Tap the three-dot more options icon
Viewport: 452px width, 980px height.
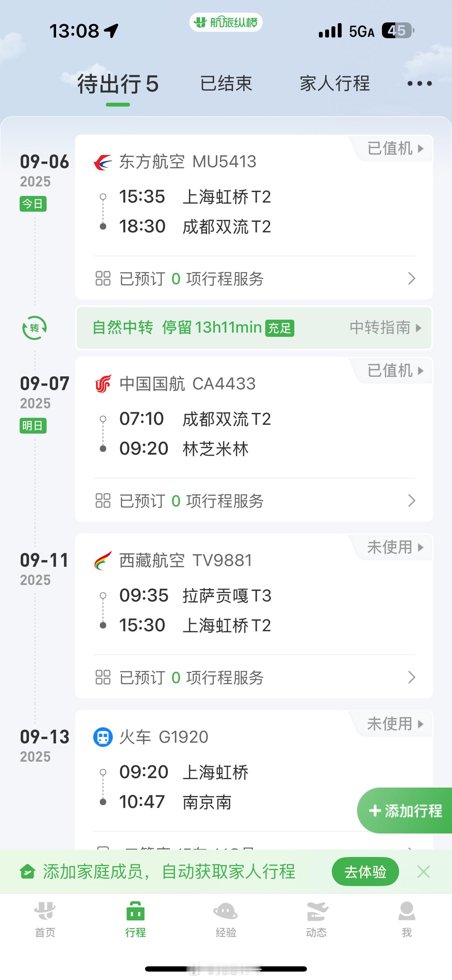point(420,83)
